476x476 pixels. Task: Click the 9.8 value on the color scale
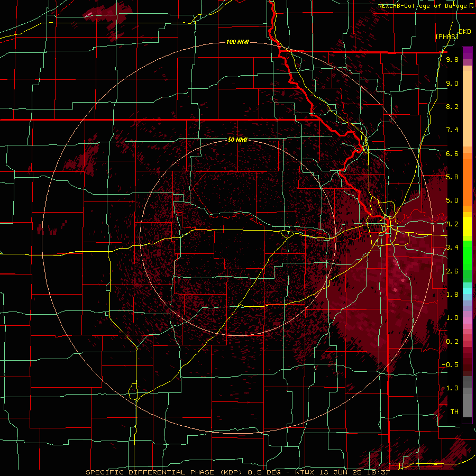pyautogui.click(x=452, y=59)
